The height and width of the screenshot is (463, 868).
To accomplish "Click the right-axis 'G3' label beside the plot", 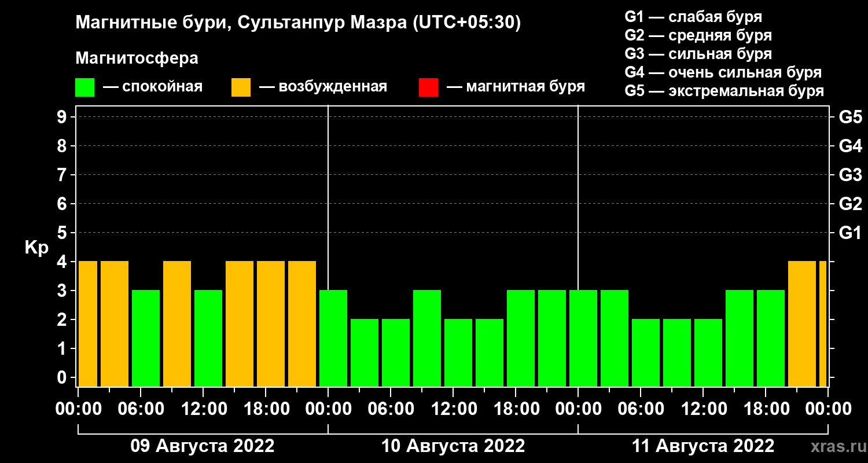I will click(851, 175).
